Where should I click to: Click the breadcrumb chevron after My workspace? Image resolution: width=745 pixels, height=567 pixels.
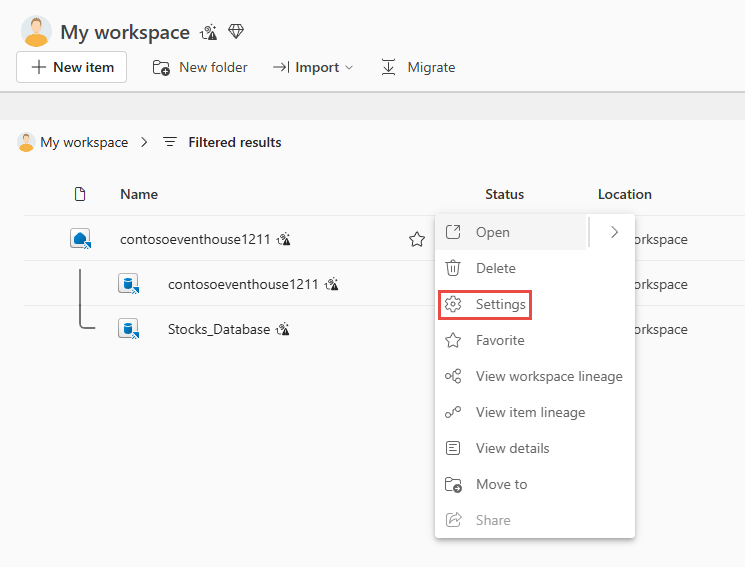[x=144, y=142]
